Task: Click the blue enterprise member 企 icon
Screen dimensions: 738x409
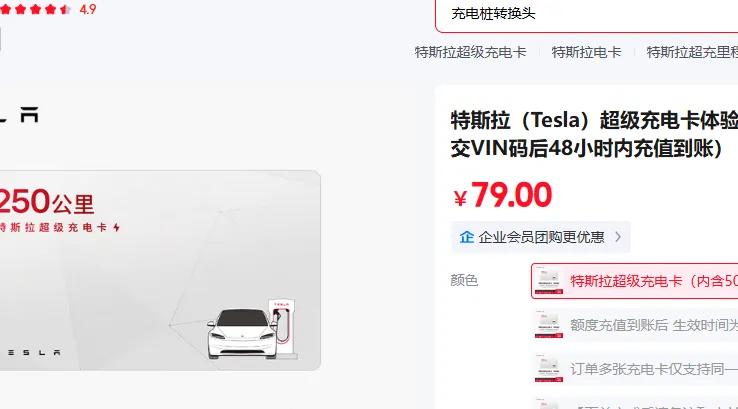Action: (466, 237)
